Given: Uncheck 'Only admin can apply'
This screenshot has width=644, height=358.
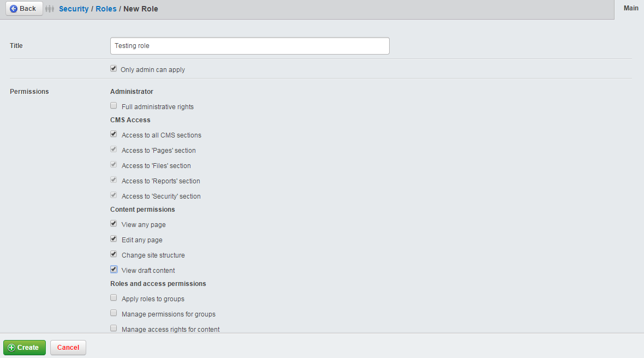Looking at the screenshot, I should tap(114, 68).
